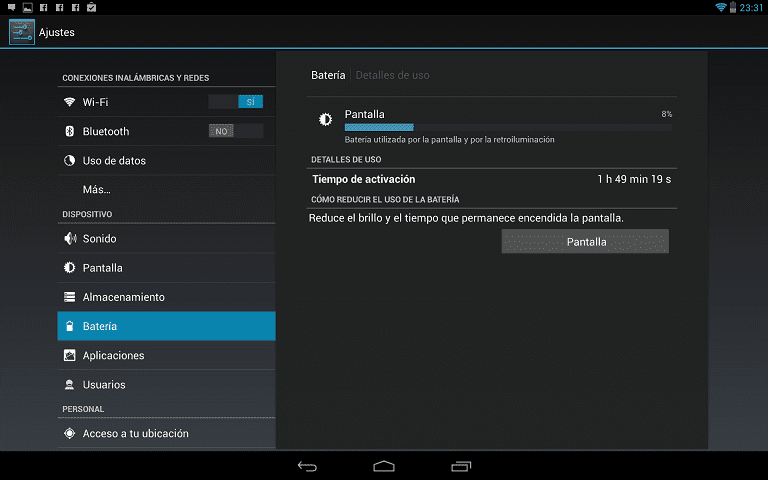
Task: Go back via the Batería breadcrumb
Action: 328,75
